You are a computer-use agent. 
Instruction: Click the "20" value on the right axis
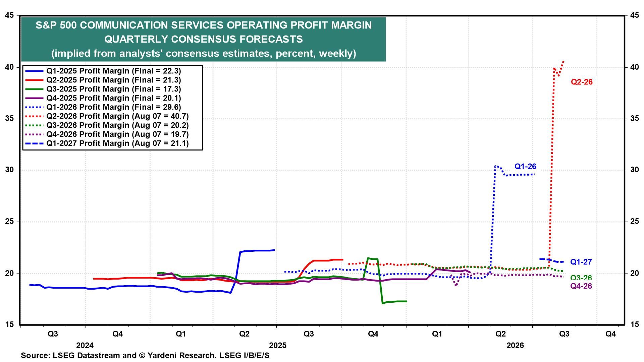click(634, 273)
